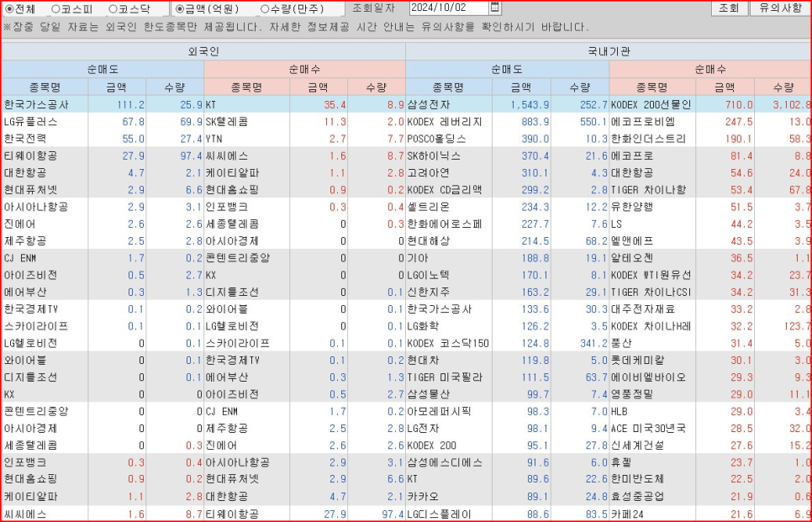Select YTN stock row
Viewport: 812px width, 522px height.
pos(304,139)
